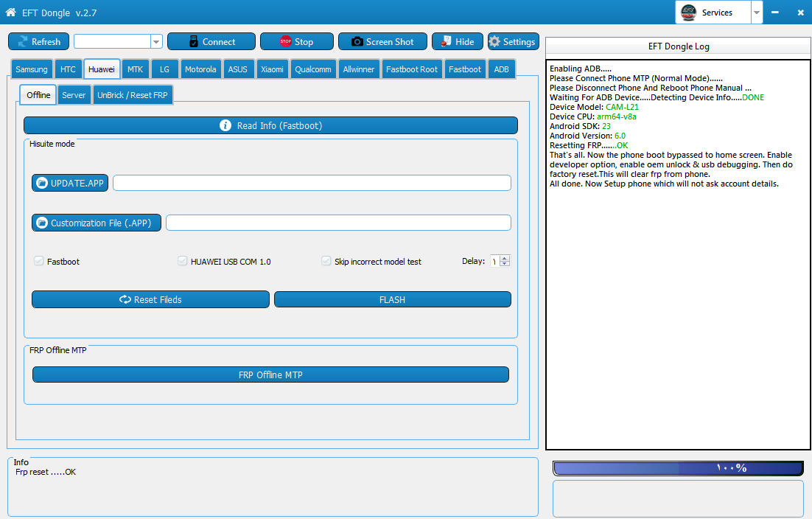
Task: Click the Delay number field
Action: pos(495,261)
